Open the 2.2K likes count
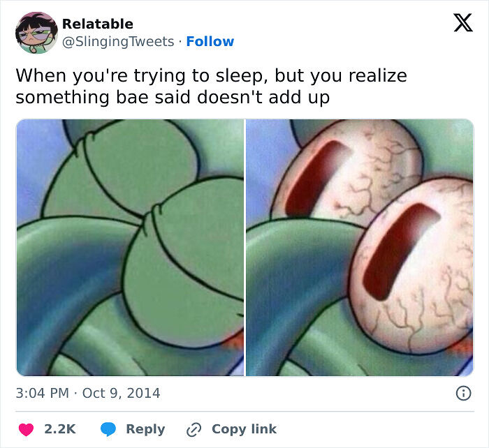Screen dimensions: 489x448 [60, 429]
